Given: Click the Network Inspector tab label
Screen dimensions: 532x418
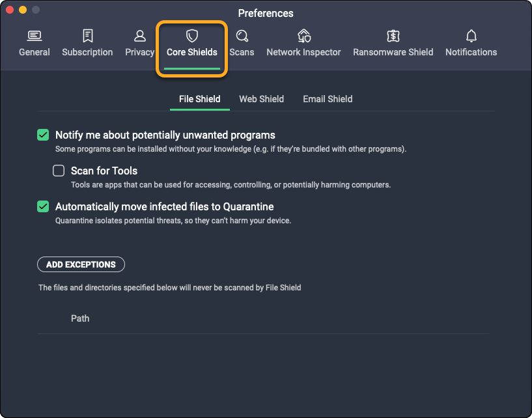Looking at the screenshot, I should pos(303,52).
